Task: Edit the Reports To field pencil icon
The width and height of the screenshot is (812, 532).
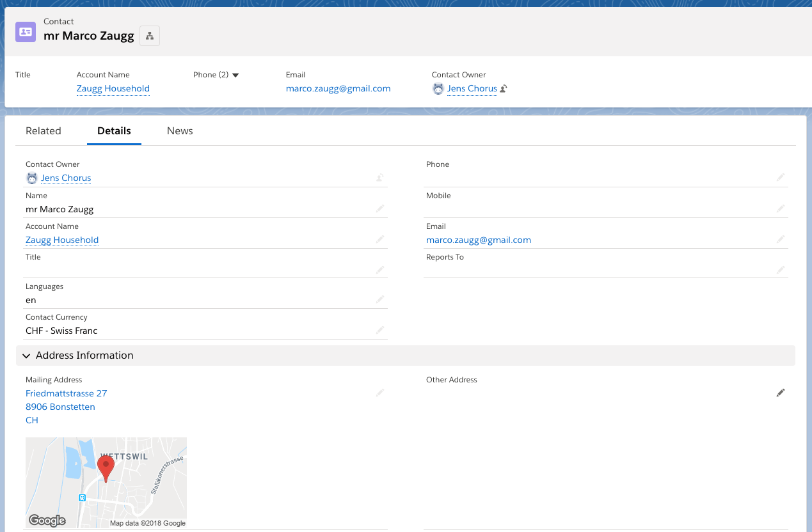Action: pos(780,270)
